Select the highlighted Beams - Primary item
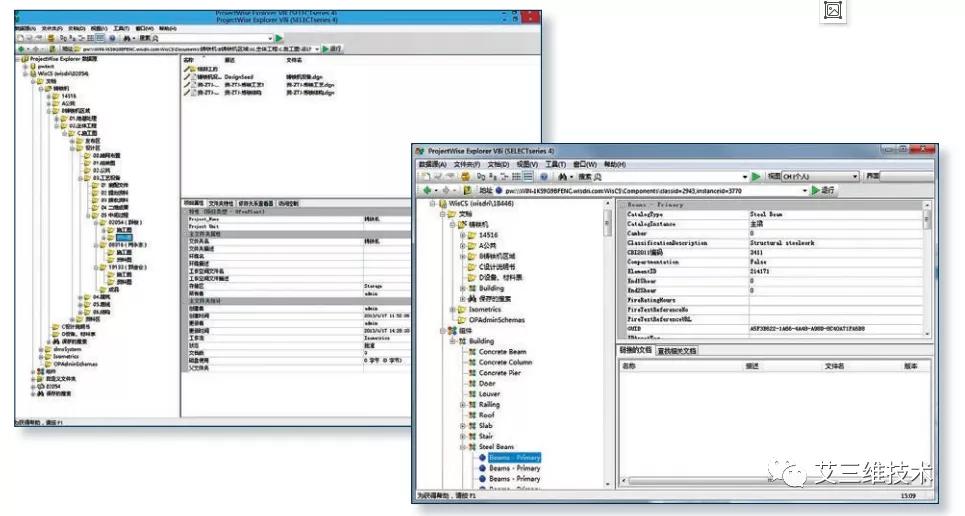This screenshot has height=516, width=965. click(514, 456)
